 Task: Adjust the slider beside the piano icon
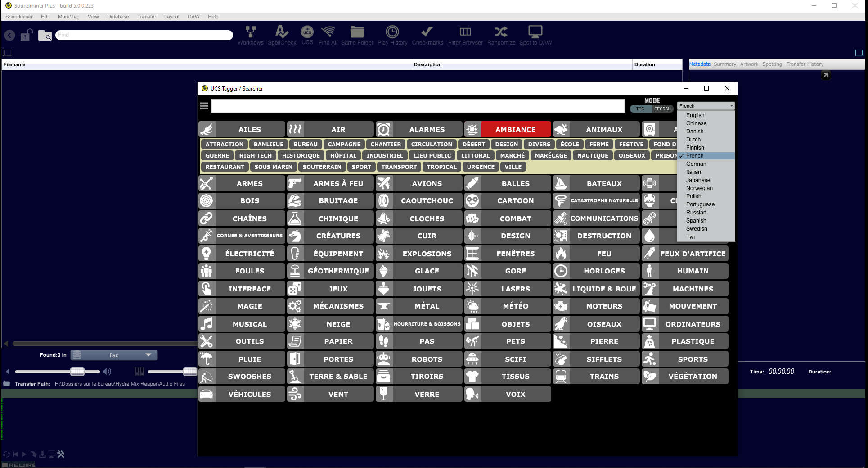click(190, 371)
